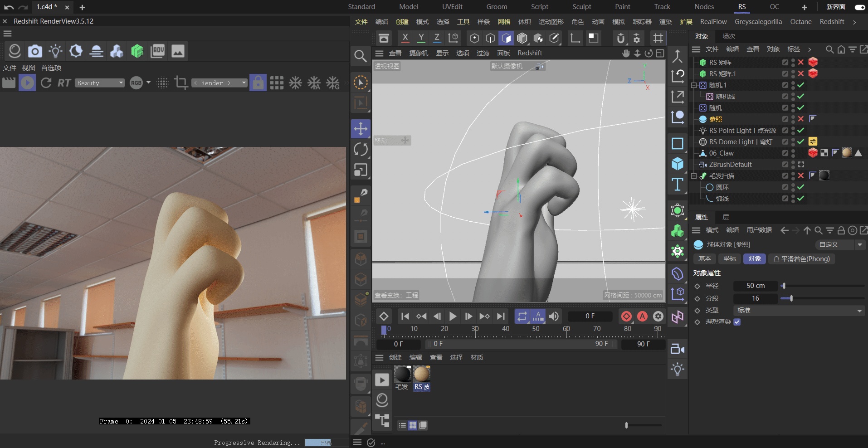Click the clapperboard render icon
Viewport: 868px width, 448px height.
[9, 83]
